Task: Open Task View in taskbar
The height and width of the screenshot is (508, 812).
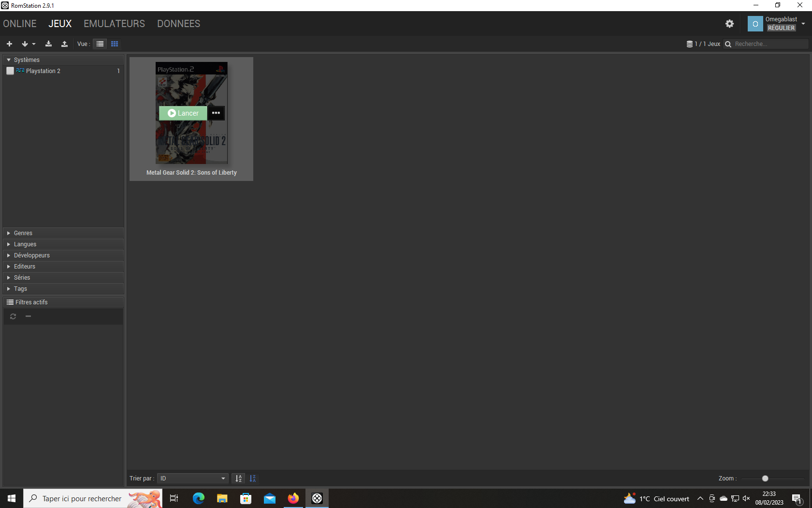Action: click(x=174, y=498)
